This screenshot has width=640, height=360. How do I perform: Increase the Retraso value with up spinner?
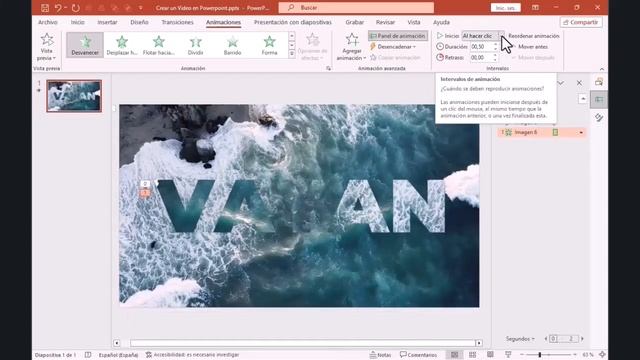[x=496, y=56]
